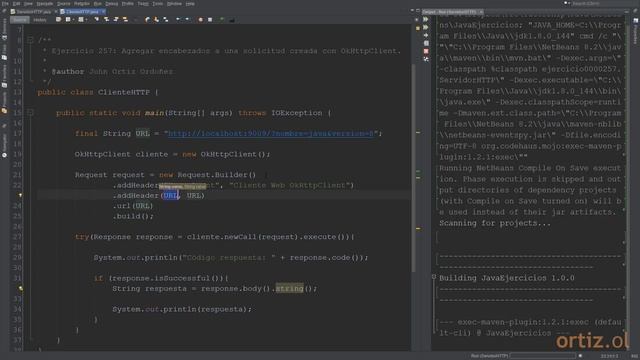Click the red Stop build icon in Output

click(426, 51)
